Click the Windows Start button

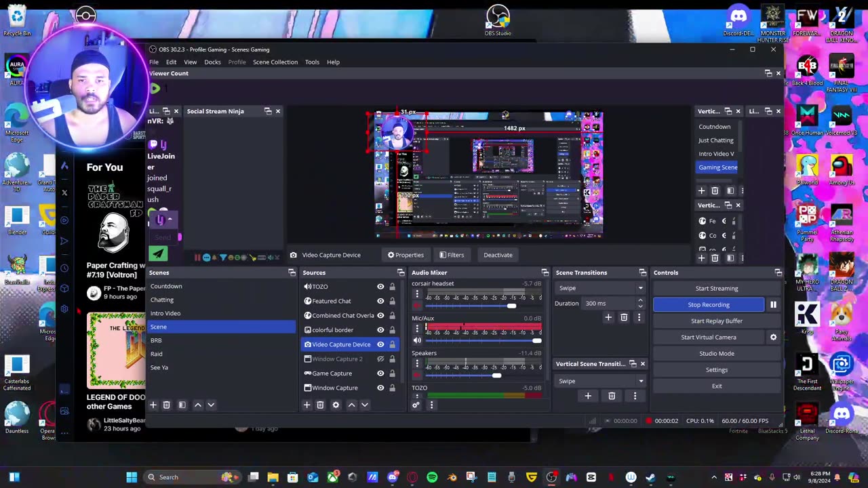click(x=132, y=477)
